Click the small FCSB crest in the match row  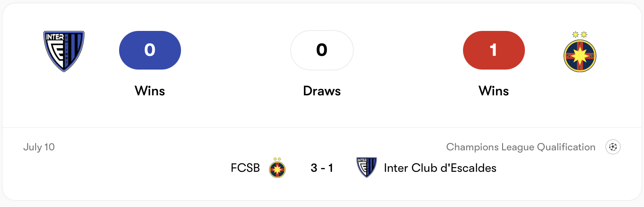277,168
